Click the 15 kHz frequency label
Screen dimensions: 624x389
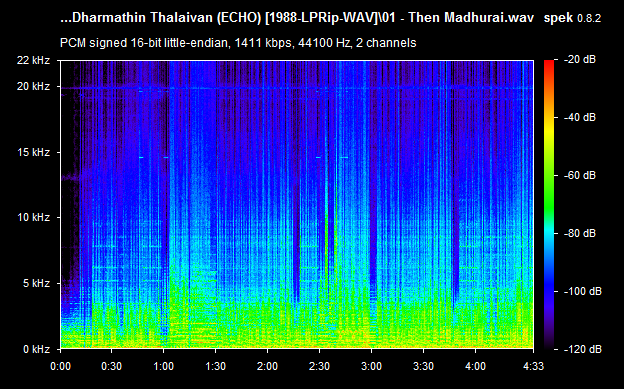tap(33, 152)
